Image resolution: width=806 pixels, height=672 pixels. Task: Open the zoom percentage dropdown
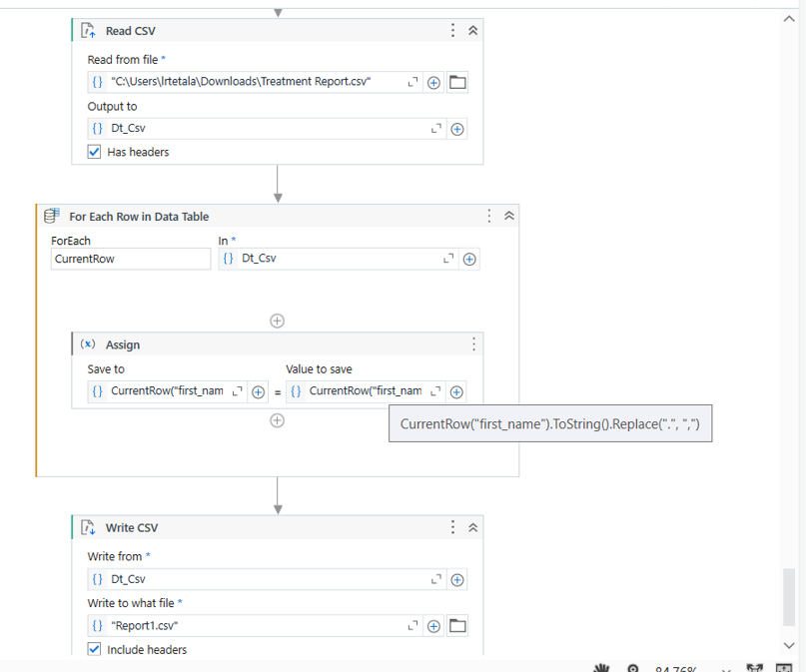(x=726, y=669)
